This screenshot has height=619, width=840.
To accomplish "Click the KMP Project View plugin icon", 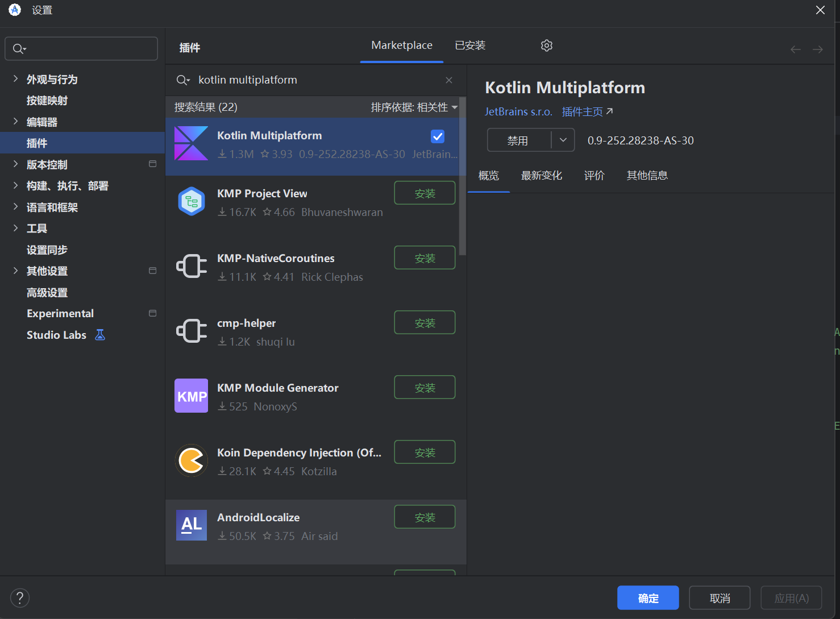I will [x=192, y=201].
